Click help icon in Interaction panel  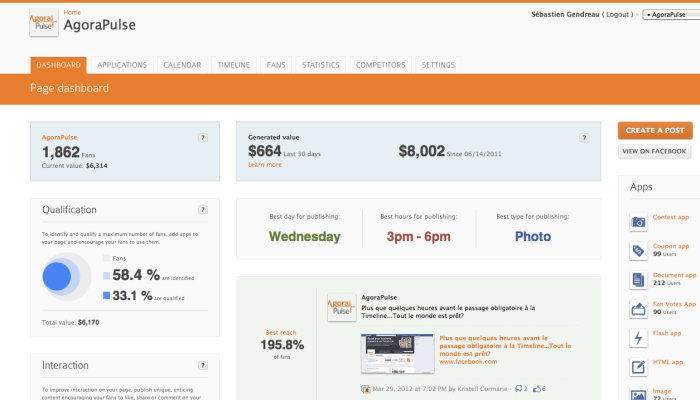(x=203, y=365)
